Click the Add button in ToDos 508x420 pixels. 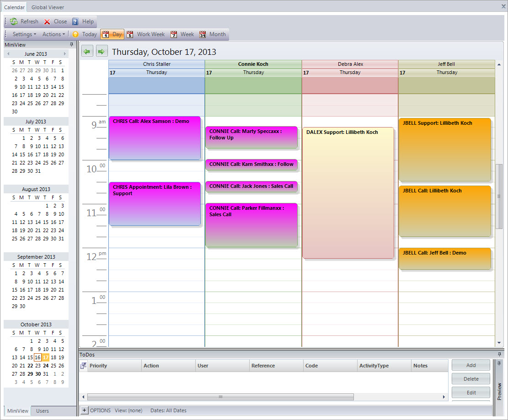click(x=471, y=365)
